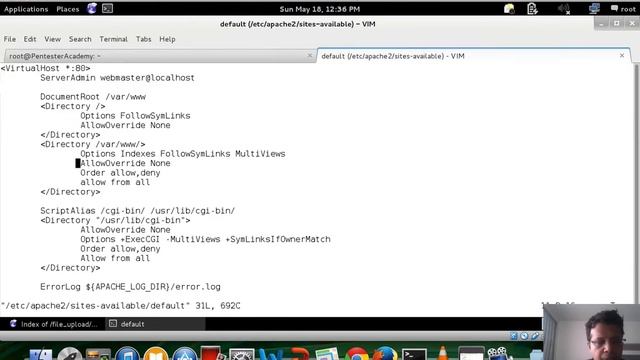This screenshot has height=360, width=640.
Task: Launch the web browser icon in top panel
Action: click(x=92, y=9)
